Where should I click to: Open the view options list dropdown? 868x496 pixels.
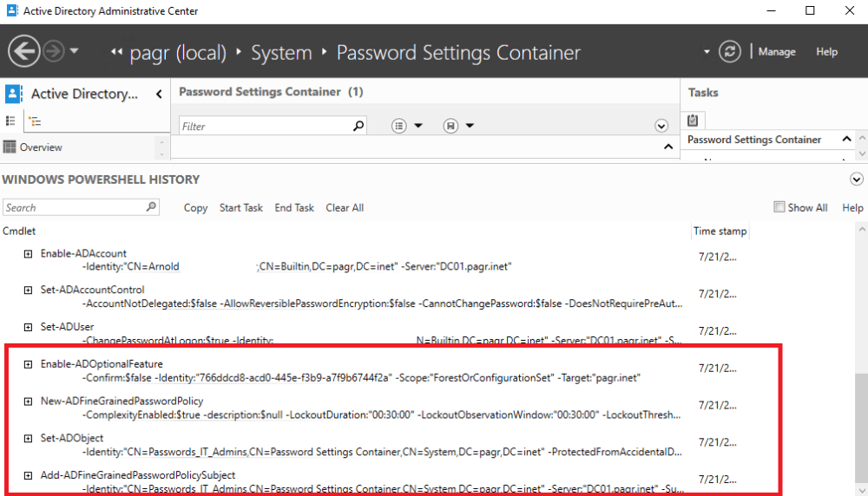(x=406, y=127)
